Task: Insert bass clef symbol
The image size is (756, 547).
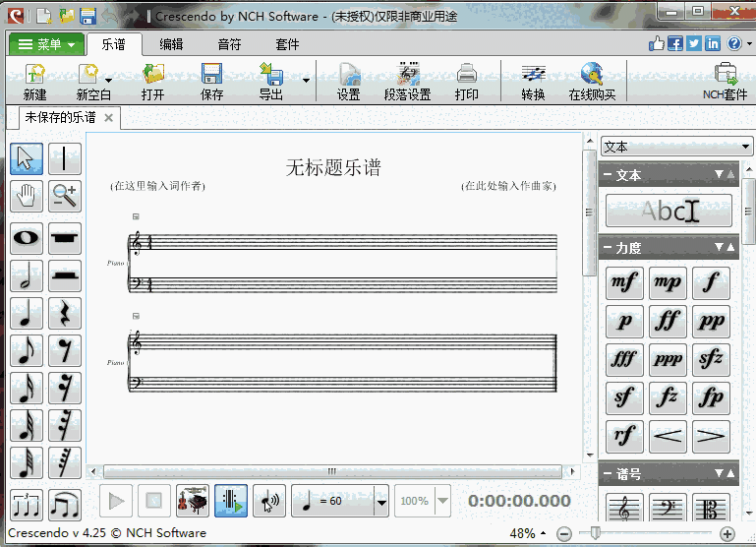Action: [x=668, y=508]
